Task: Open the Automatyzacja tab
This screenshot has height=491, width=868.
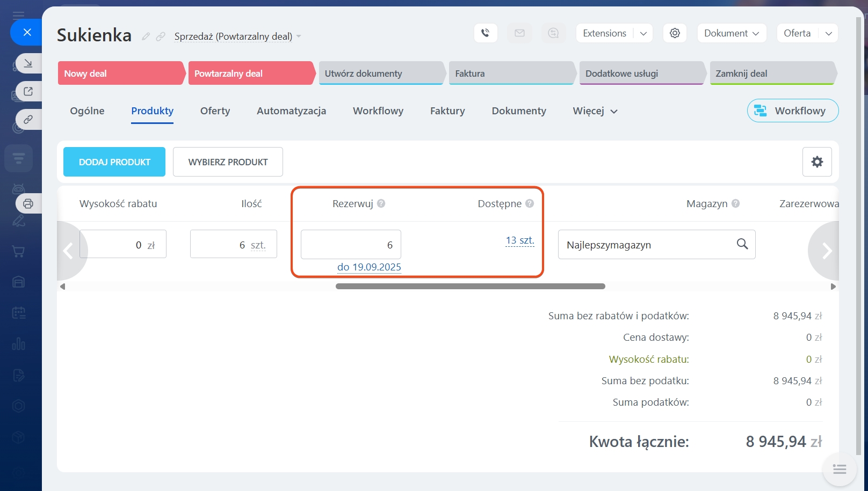Action: (291, 111)
